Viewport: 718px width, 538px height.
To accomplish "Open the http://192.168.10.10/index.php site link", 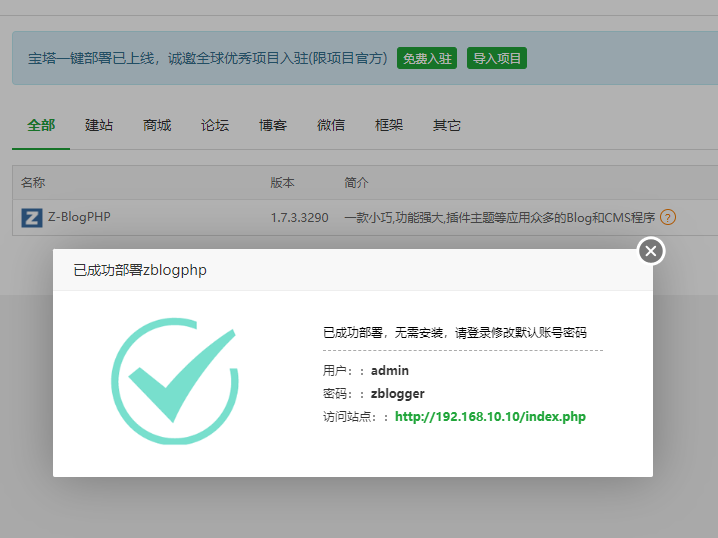I will click(x=490, y=417).
